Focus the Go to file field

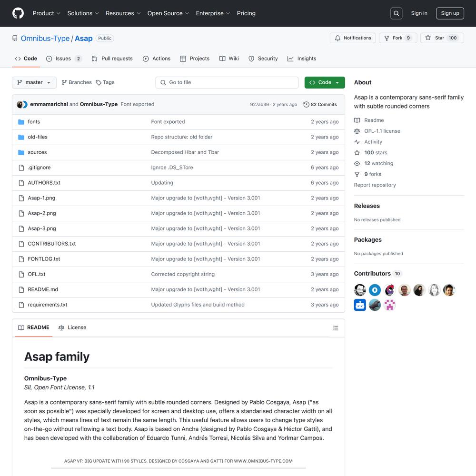point(227,82)
